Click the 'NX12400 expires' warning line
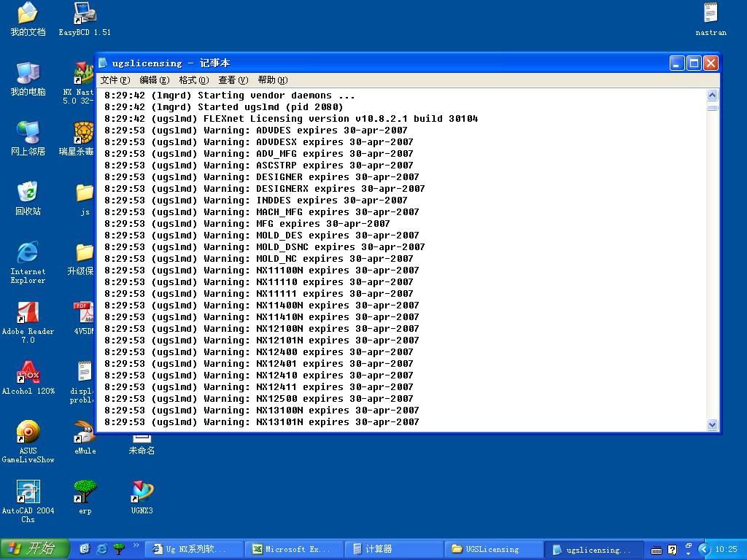747x560 pixels. click(259, 352)
